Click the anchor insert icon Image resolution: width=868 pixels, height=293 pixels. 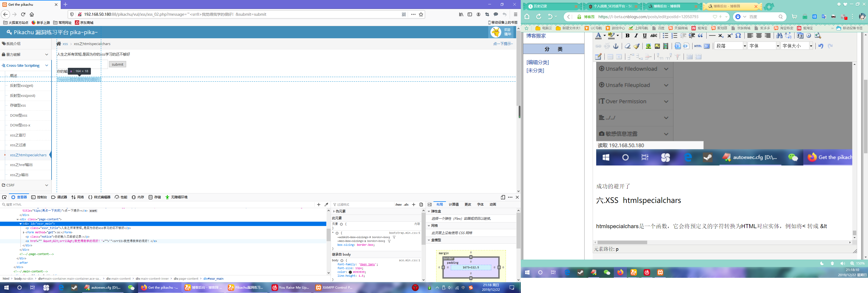click(616, 46)
